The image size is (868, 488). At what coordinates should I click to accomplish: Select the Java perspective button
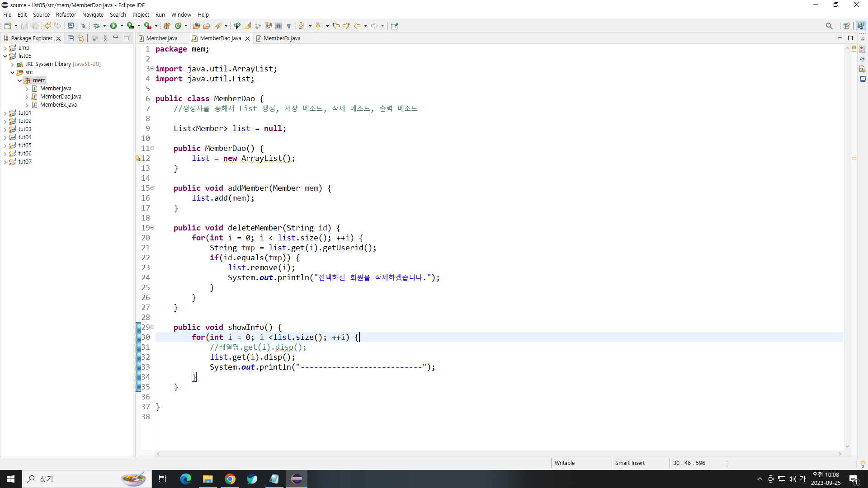pyautogui.click(x=861, y=26)
